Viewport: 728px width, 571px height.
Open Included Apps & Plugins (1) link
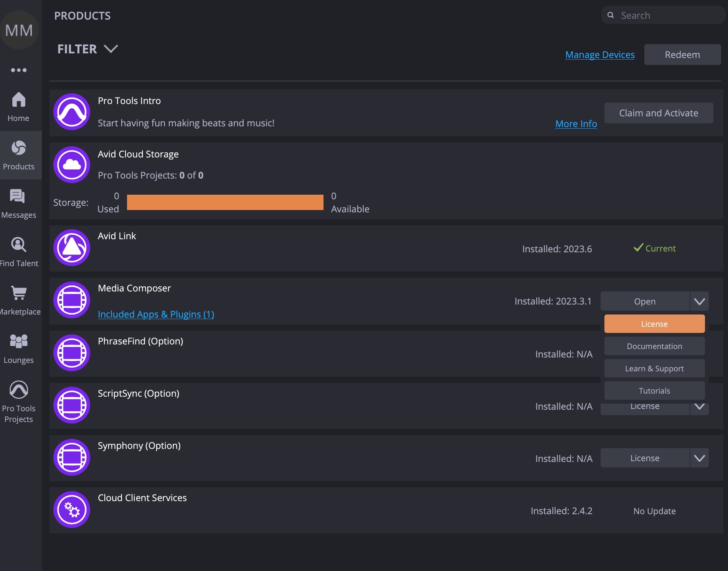pos(156,314)
